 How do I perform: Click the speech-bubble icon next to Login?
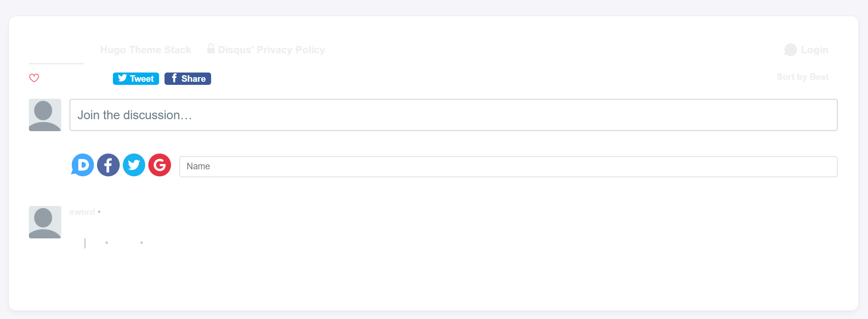click(x=791, y=50)
